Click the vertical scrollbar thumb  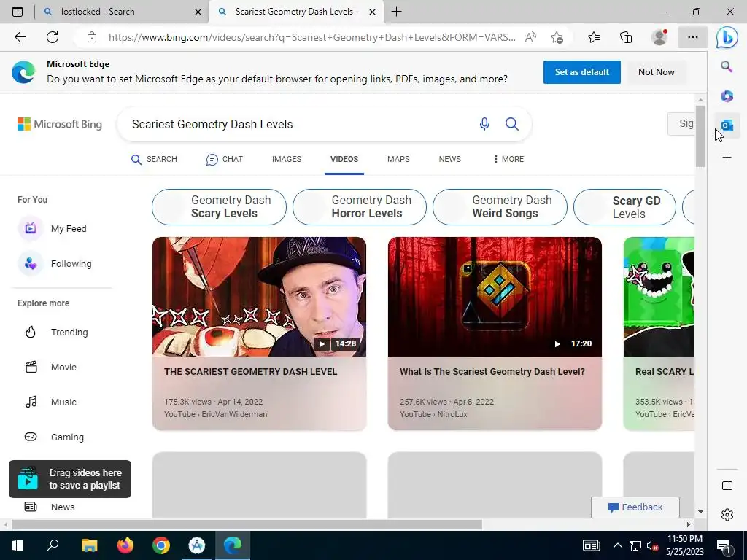700,136
